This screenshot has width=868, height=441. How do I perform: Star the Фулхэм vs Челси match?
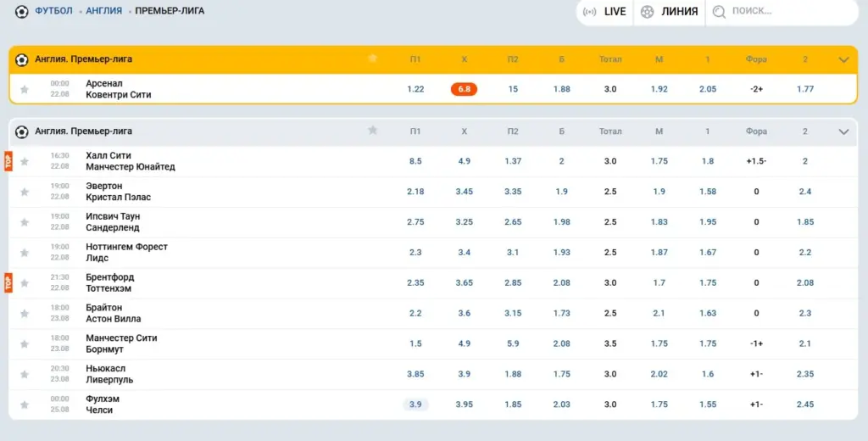click(25, 405)
